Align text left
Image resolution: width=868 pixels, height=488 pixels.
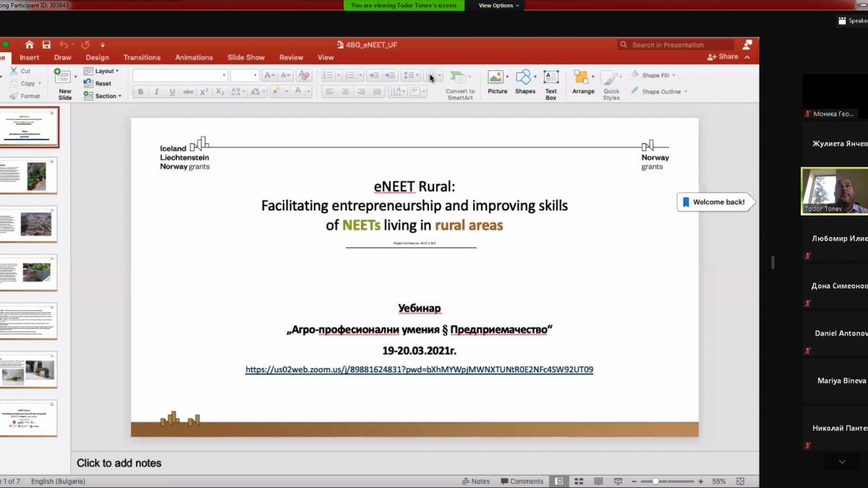329,92
